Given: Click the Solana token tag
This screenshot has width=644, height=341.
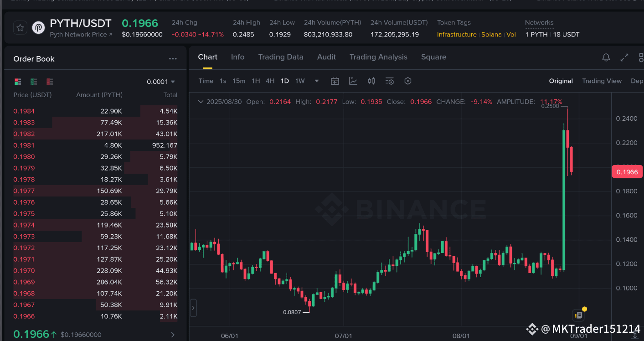Looking at the screenshot, I should pyautogui.click(x=491, y=35).
